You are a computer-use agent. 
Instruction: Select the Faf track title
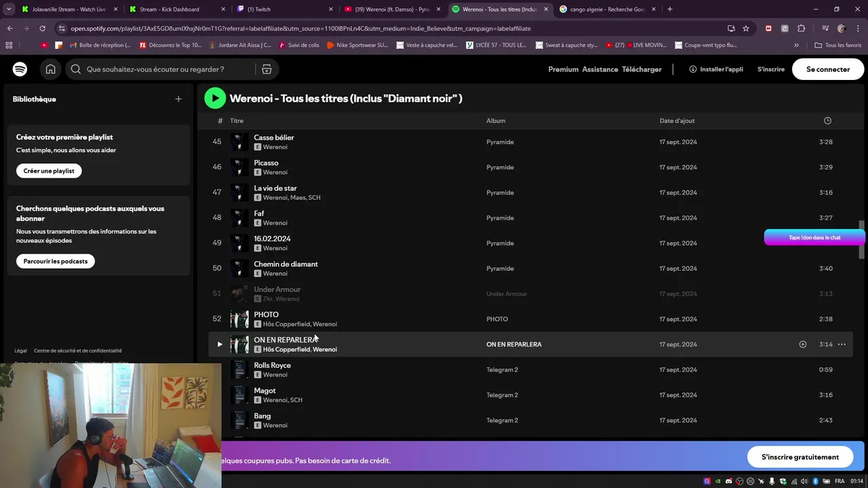[x=259, y=213]
